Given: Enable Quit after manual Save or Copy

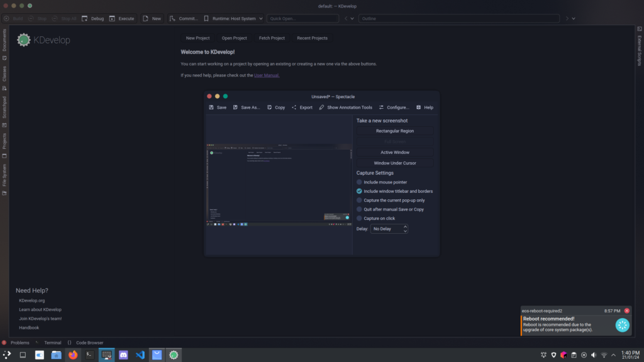Looking at the screenshot, I should (359, 209).
